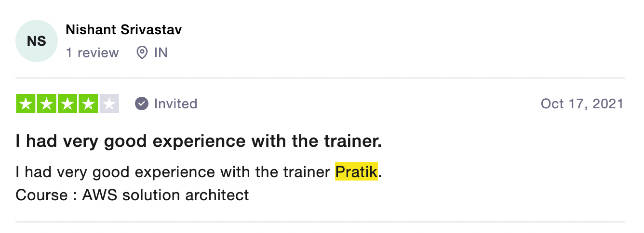Click the grey fifth rating star
The width and height of the screenshot is (644, 233).
[x=109, y=104]
